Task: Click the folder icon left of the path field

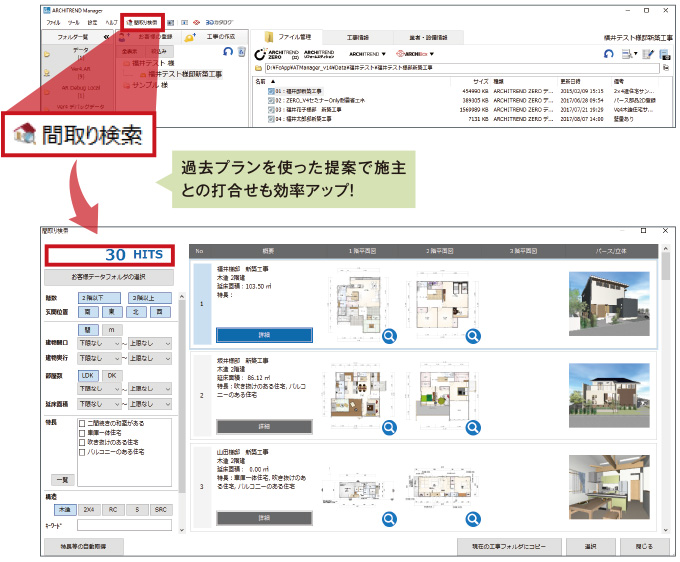Action: pyautogui.click(x=258, y=68)
